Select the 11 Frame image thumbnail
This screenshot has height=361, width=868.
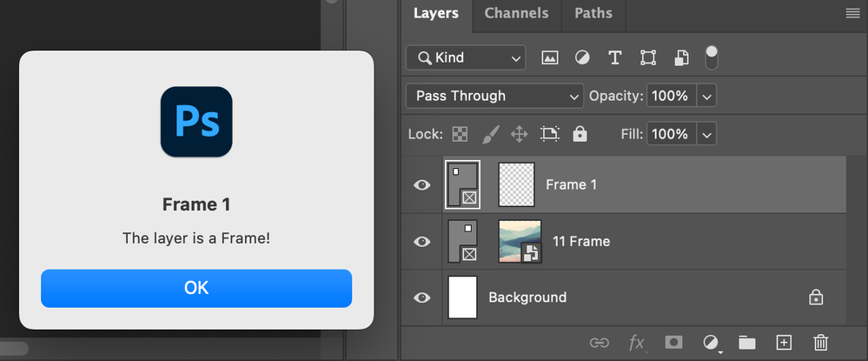pyautogui.click(x=520, y=241)
